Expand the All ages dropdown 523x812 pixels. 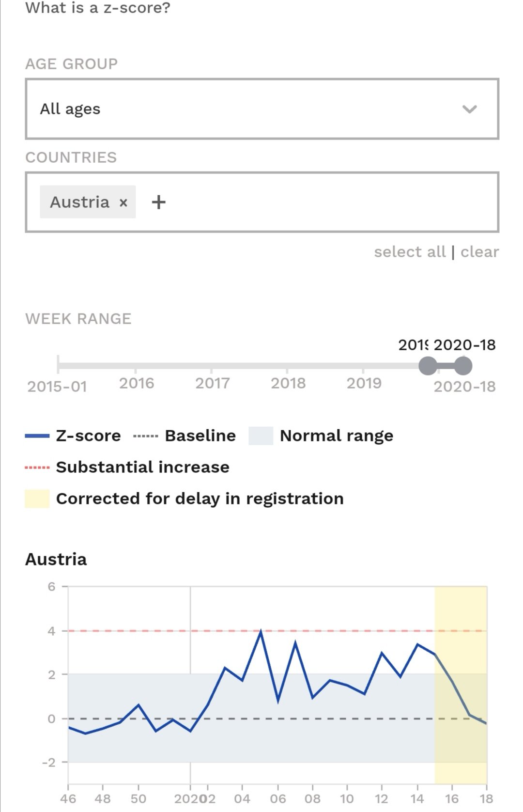[x=262, y=109]
